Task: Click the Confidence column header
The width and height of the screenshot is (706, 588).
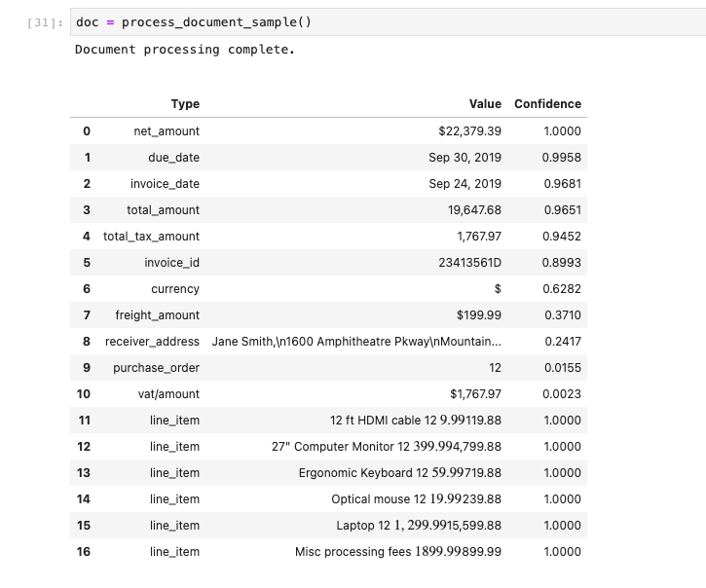Action: [x=547, y=104]
